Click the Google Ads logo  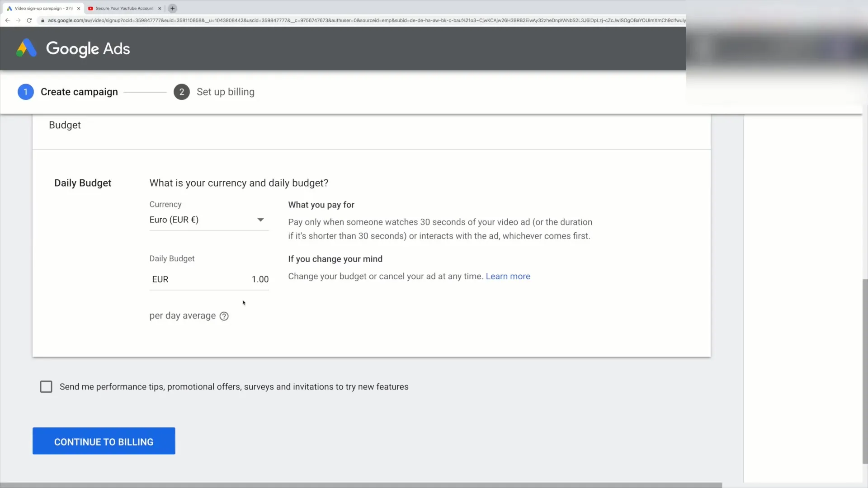point(73,48)
